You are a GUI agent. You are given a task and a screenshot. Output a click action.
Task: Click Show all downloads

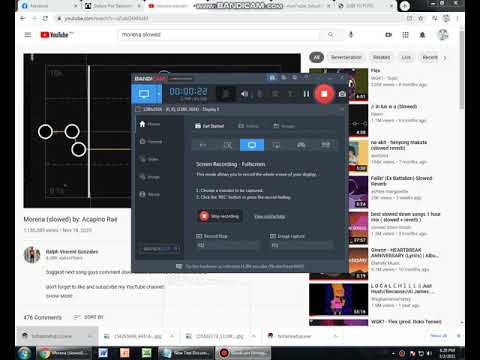438,336
